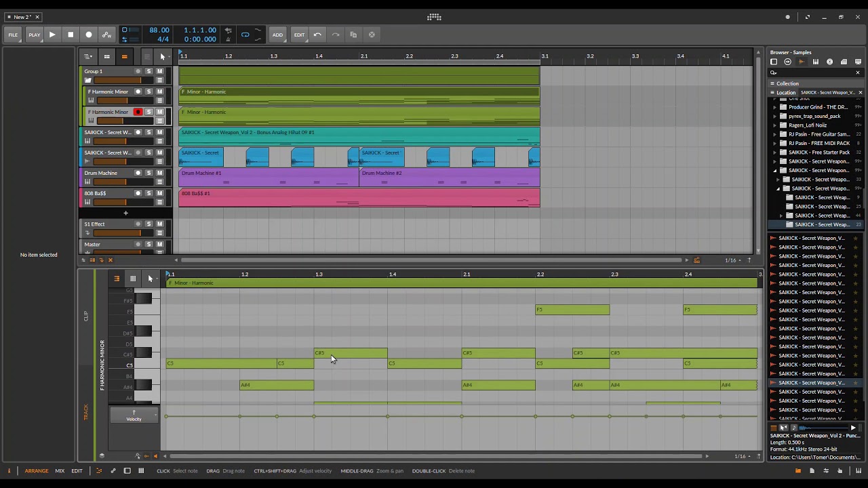This screenshot has height=488, width=868.
Task: Click the piano roll grid 1/16 value
Action: click(x=740, y=456)
